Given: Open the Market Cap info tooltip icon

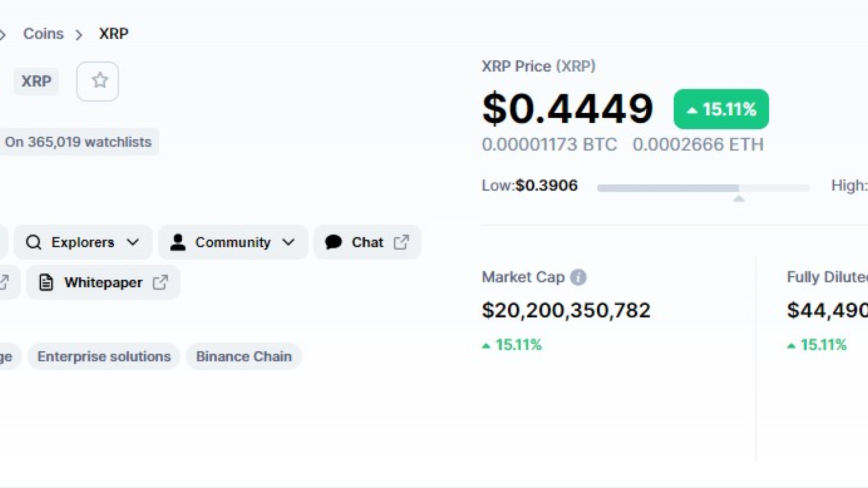Looking at the screenshot, I should click(578, 277).
